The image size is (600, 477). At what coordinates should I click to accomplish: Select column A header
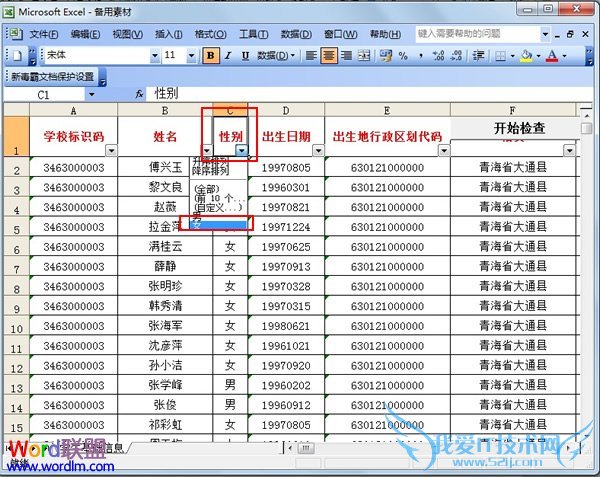pos(73,111)
